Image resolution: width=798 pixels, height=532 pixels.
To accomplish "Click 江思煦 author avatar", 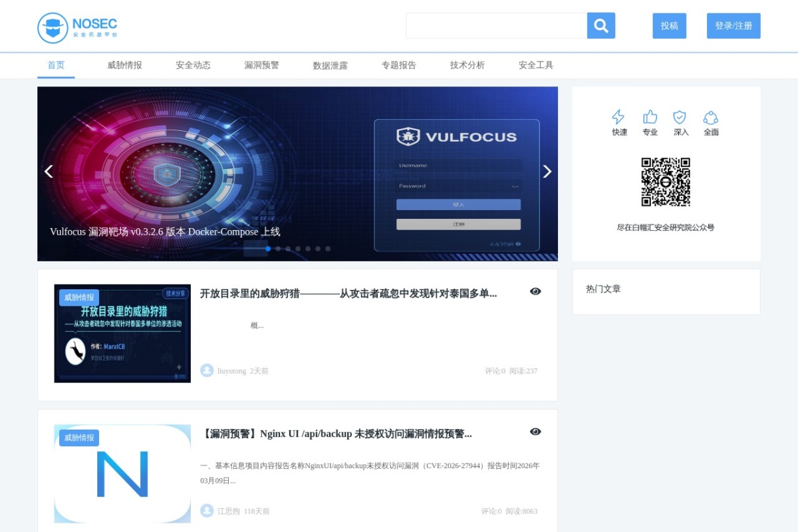I will (x=207, y=511).
